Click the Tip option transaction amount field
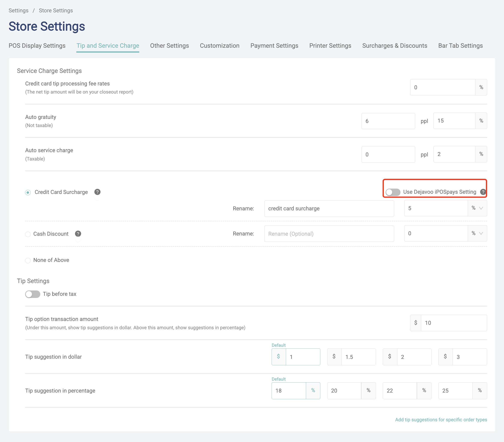 click(454, 323)
